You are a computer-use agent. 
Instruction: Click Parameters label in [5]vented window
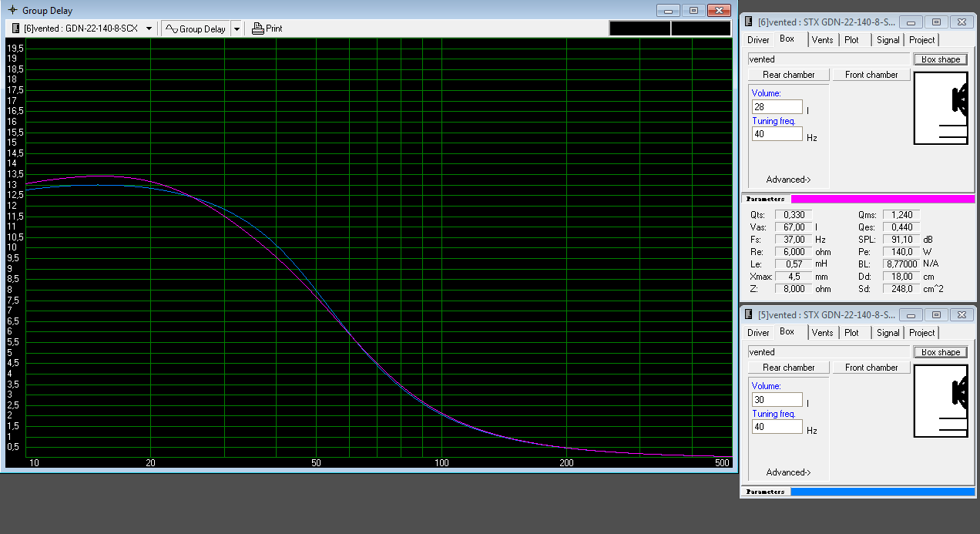765,492
